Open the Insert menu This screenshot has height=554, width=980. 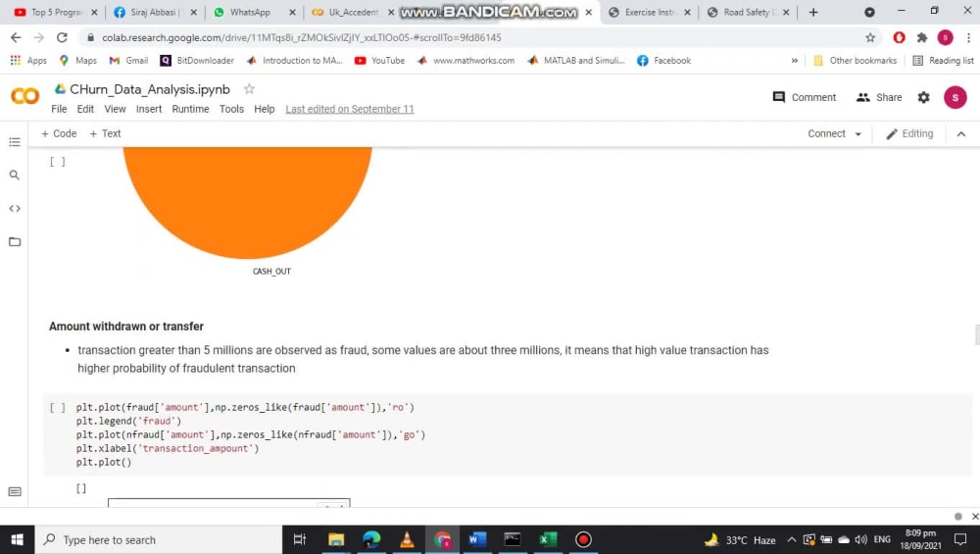click(149, 109)
